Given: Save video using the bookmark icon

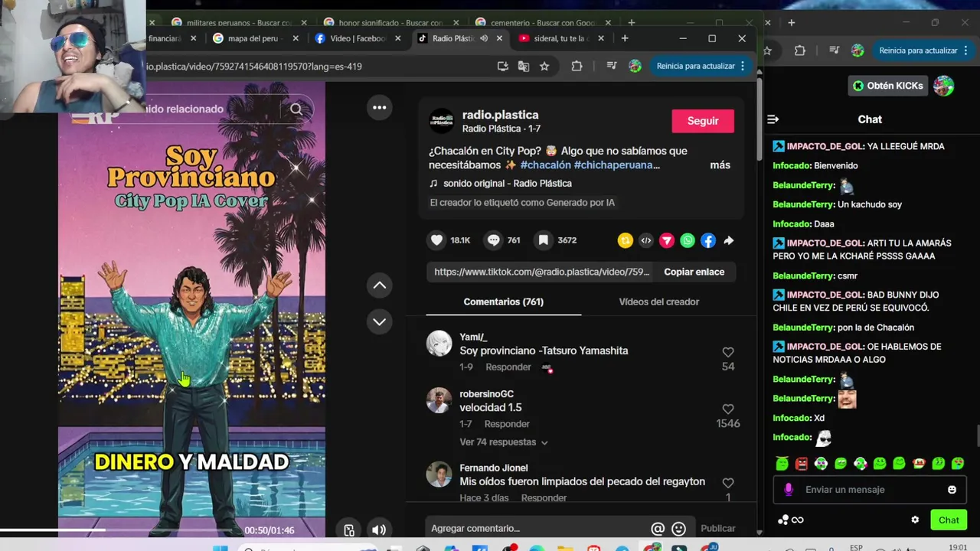Looking at the screenshot, I should [543, 240].
